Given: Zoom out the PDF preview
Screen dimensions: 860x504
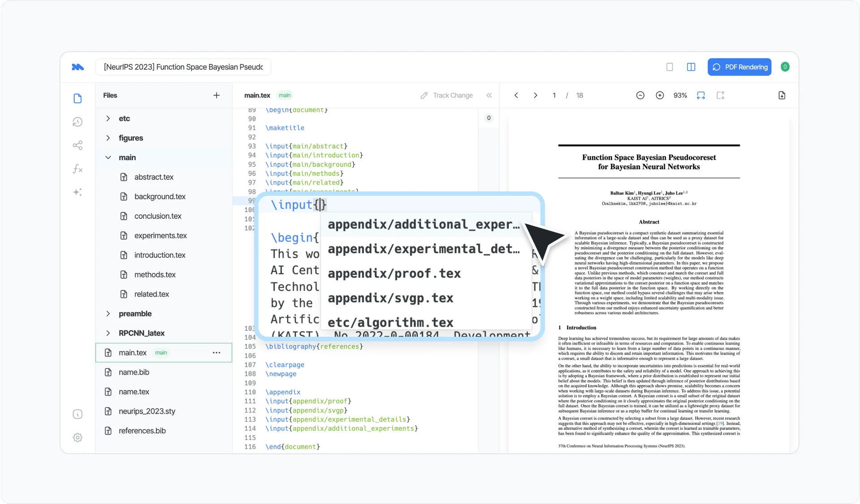Looking at the screenshot, I should pyautogui.click(x=640, y=95).
